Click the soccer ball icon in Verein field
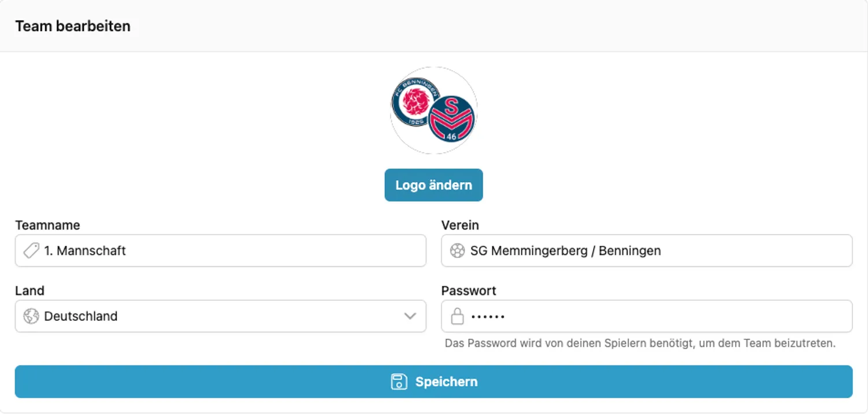This screenshot has width=868, height=414. click(457, 250)
